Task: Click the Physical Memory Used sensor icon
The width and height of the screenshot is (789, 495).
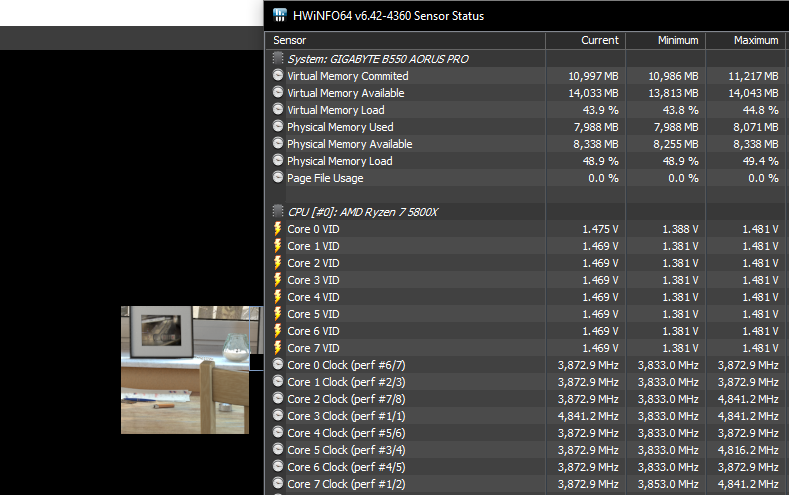Action: pos(278,126)
